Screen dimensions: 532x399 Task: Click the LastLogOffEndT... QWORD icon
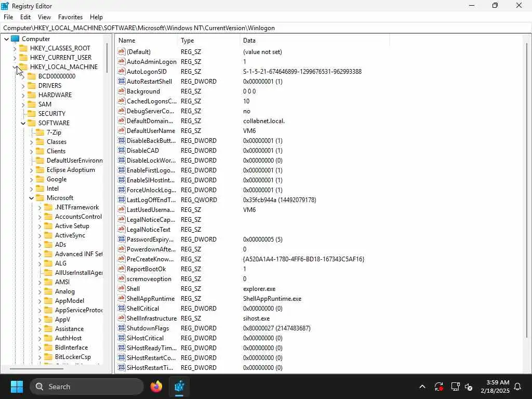(x=122, y=199)
